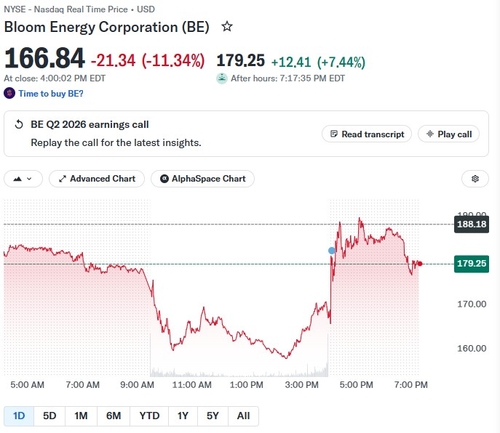Show the 5Y price history
This screenshot has width=500, height=433.
[213, 416]
